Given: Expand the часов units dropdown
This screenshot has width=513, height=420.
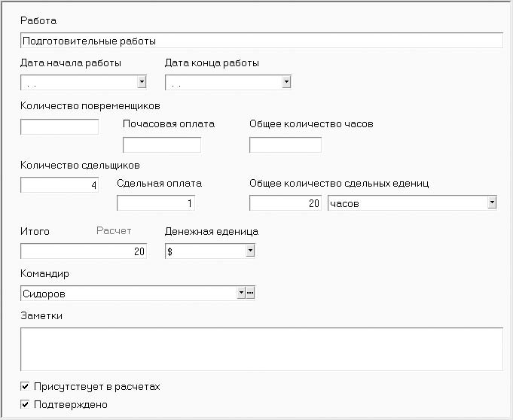Looking at the screenshot, I should click(x=492, y=202).
